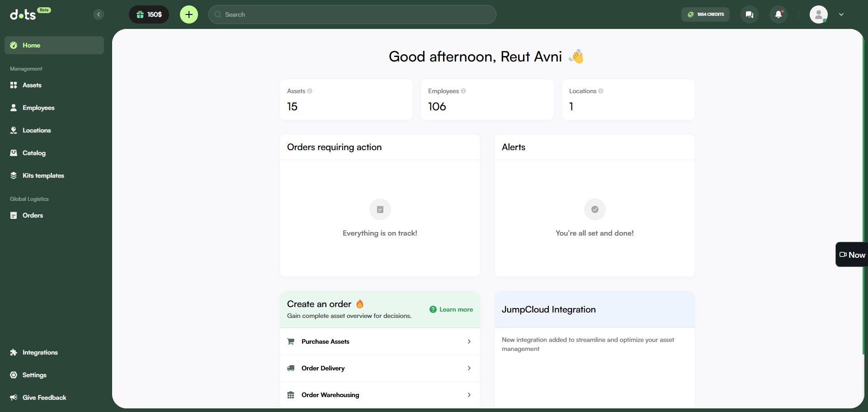
Task: Click the user profile avatar
Action: coord(818,14)
